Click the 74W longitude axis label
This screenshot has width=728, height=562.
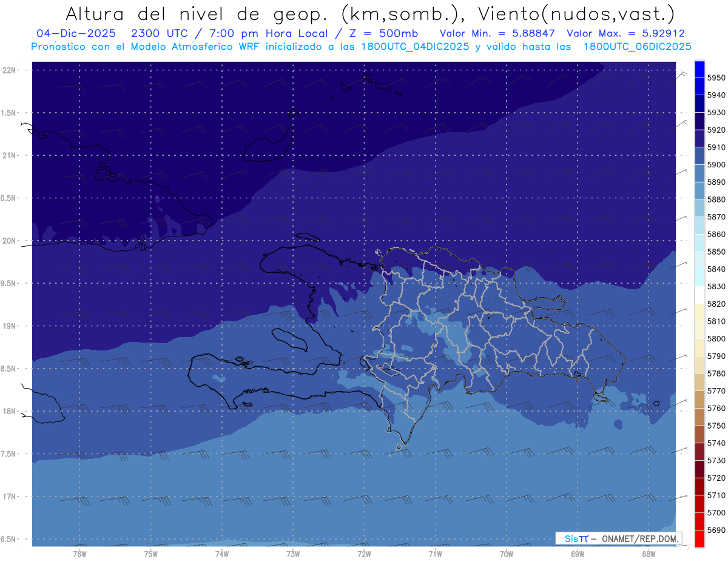pyautogui.click(x=221, y=554)
